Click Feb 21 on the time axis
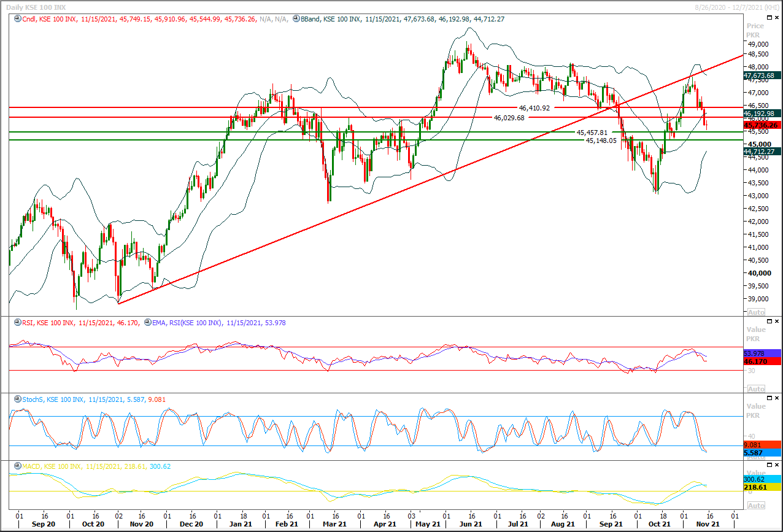Screen dimensions: 783x532 tap(287, 524)
